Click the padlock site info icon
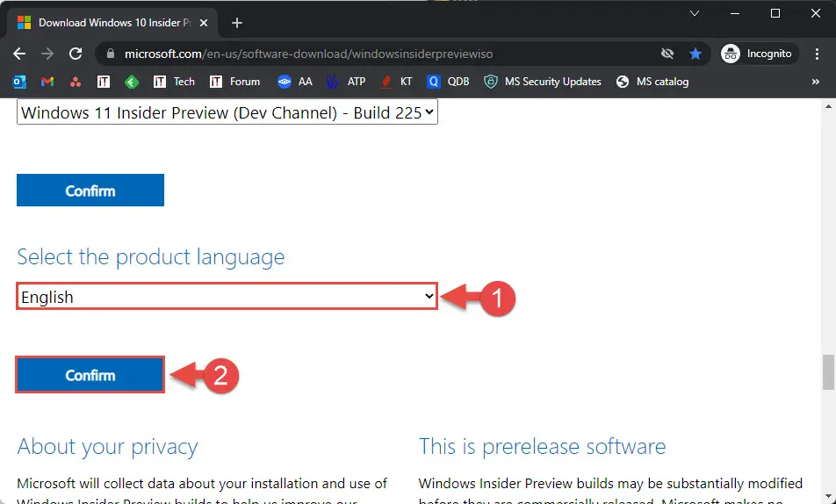Screen dimensions: 836x504 (111, 54)
